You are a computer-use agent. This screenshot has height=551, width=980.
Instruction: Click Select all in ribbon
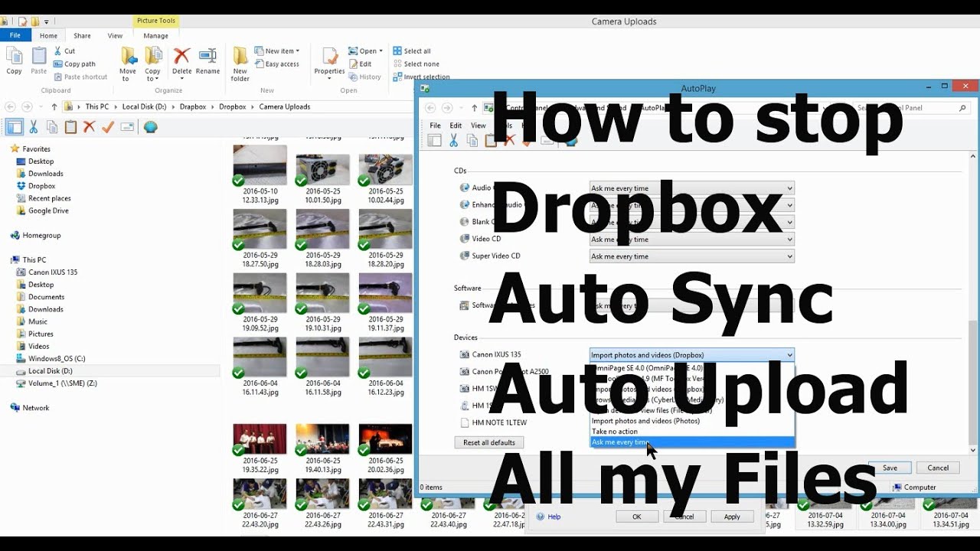click(x=412, y=51)
